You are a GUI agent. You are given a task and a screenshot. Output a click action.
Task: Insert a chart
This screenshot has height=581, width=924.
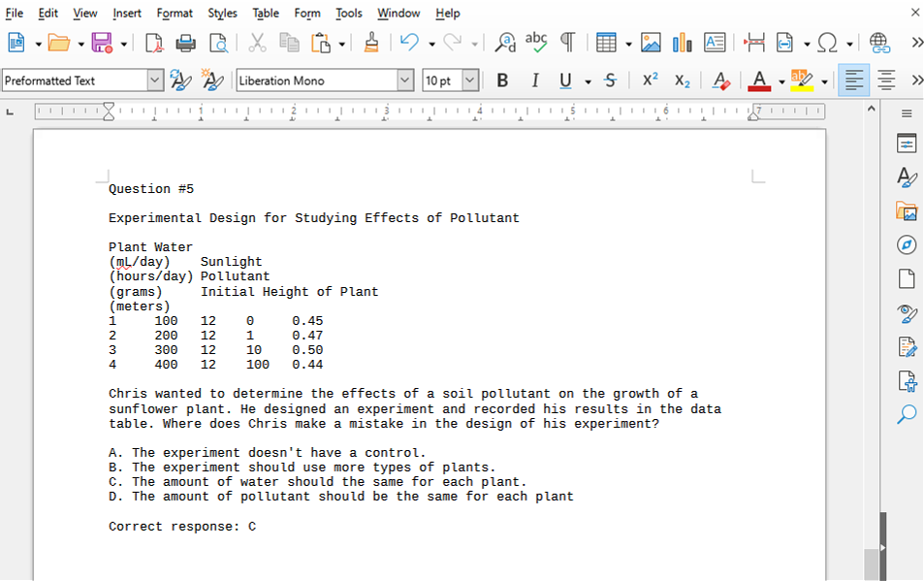(683, 43)
